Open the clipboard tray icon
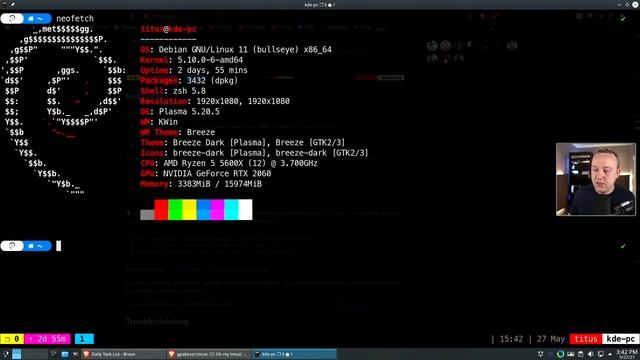 pyautogui.click(x=580, y=354)
